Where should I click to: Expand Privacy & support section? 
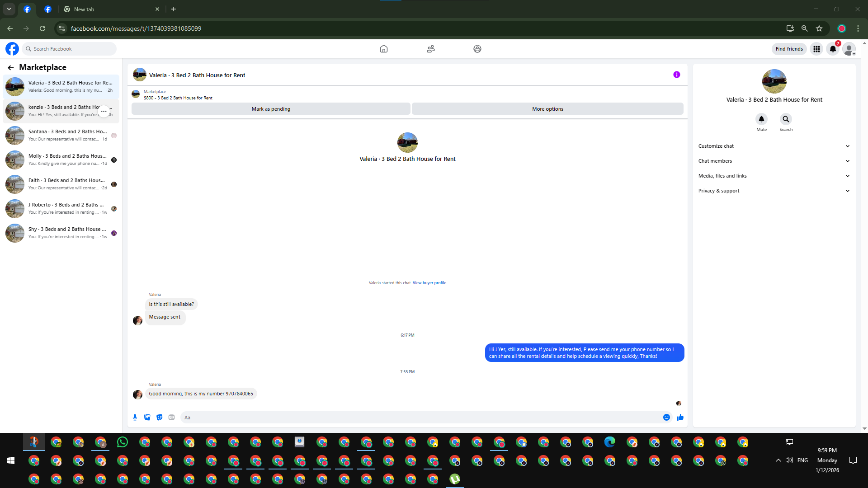point(774,191)
